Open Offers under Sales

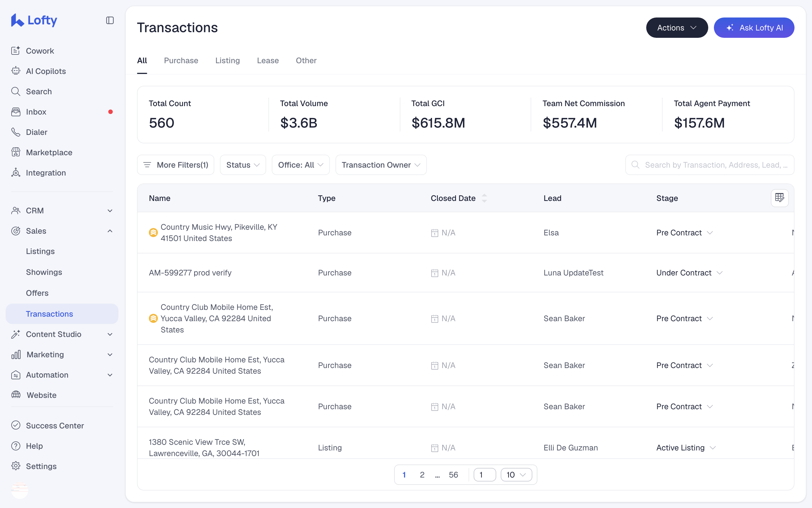[37, 293]
